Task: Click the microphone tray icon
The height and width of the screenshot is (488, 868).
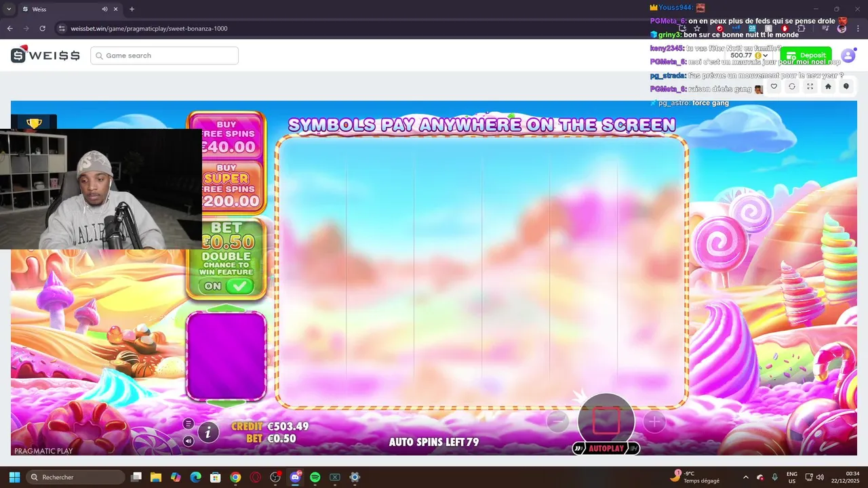Action: pos(774,477)
